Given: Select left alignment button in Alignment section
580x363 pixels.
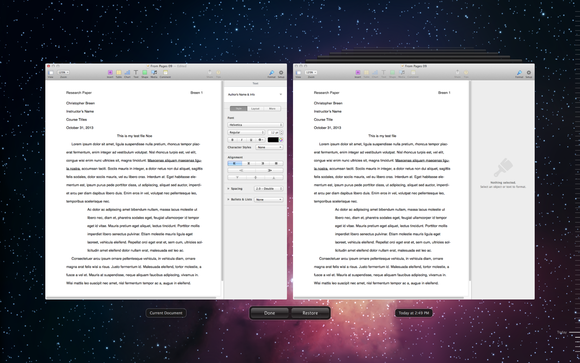Looking at the screenshot, I should point(235,163).
